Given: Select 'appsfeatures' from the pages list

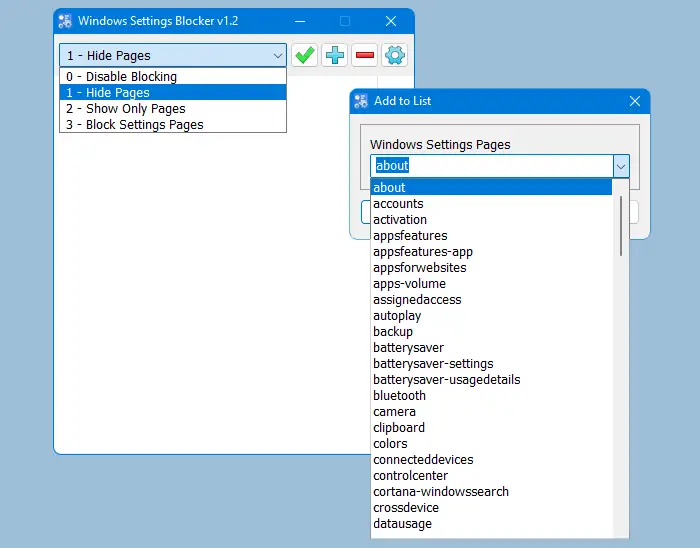Looking at the screenshot, I should coord(492,236).
